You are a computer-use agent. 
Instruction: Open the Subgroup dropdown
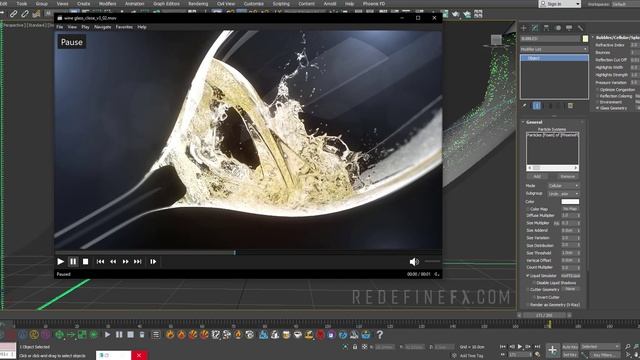(x=563, y=193)
